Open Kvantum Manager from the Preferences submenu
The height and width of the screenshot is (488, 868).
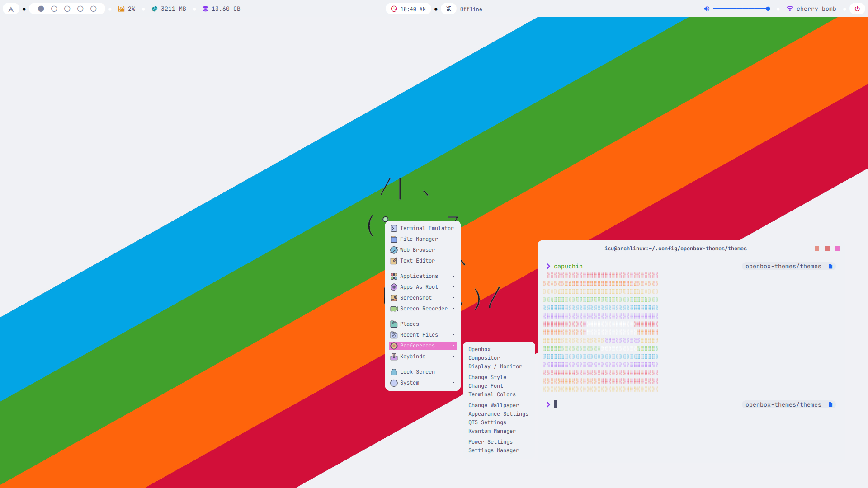492,431
